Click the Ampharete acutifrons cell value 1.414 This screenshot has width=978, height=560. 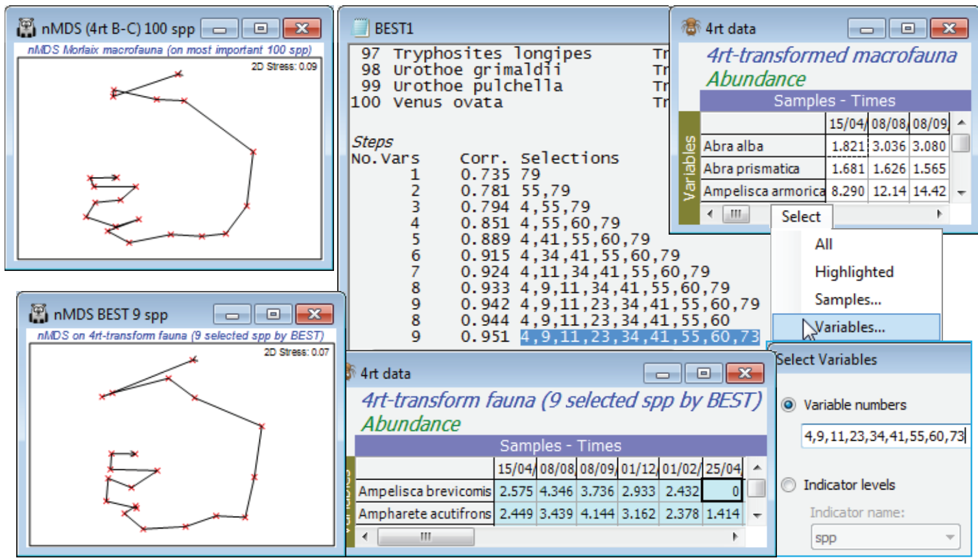723,514
